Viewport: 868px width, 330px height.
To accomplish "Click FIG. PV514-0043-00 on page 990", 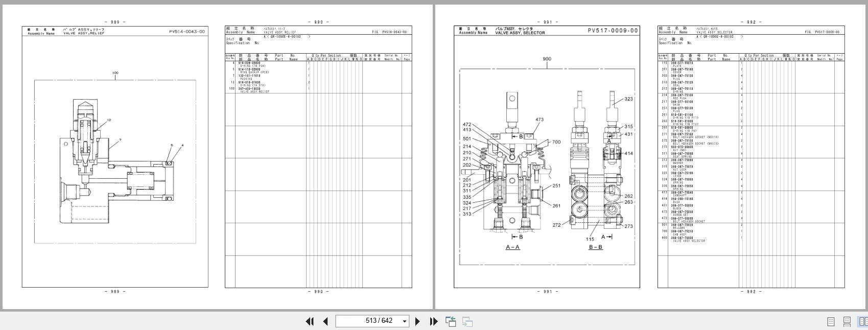I will tap(389, 32).
